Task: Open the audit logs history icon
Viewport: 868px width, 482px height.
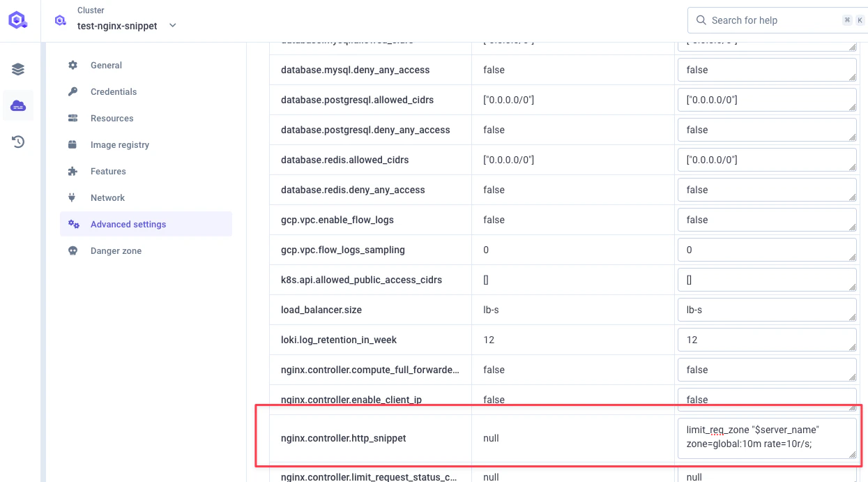Action: [x=17, y=142]
